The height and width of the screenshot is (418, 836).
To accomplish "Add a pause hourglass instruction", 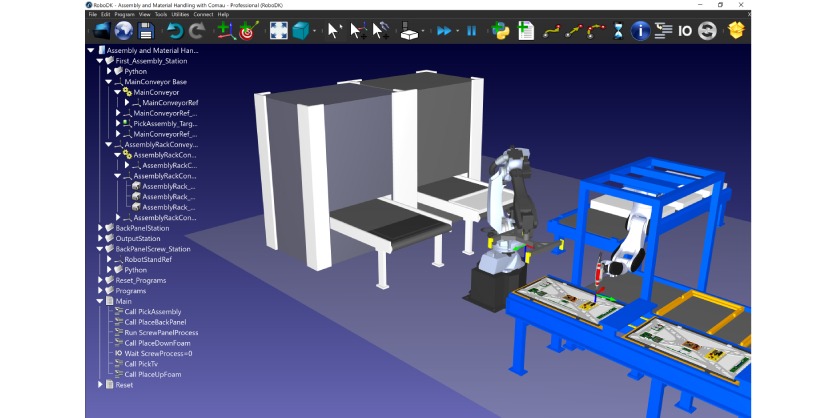I will [618, 31].
